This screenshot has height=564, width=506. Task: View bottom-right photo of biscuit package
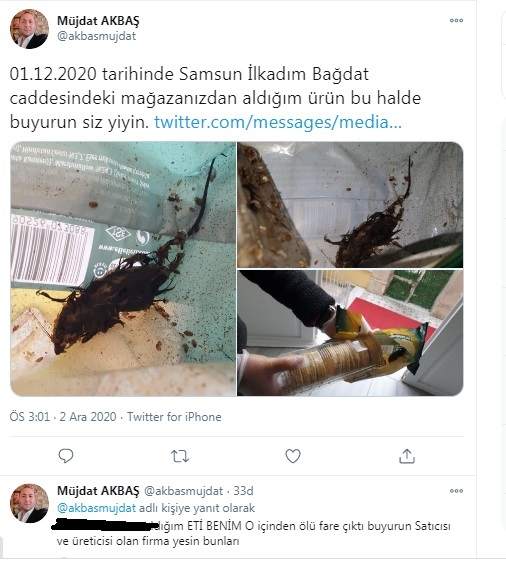350,333
